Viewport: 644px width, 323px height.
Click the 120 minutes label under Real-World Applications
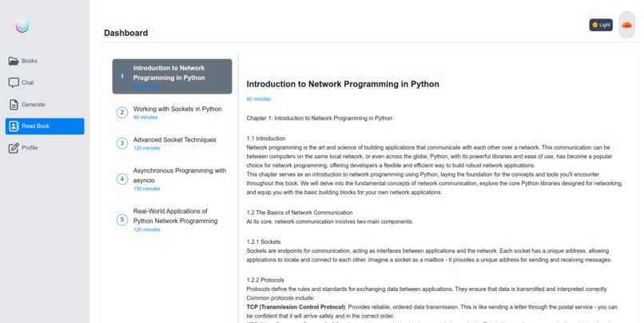click(x=147, y=229)
